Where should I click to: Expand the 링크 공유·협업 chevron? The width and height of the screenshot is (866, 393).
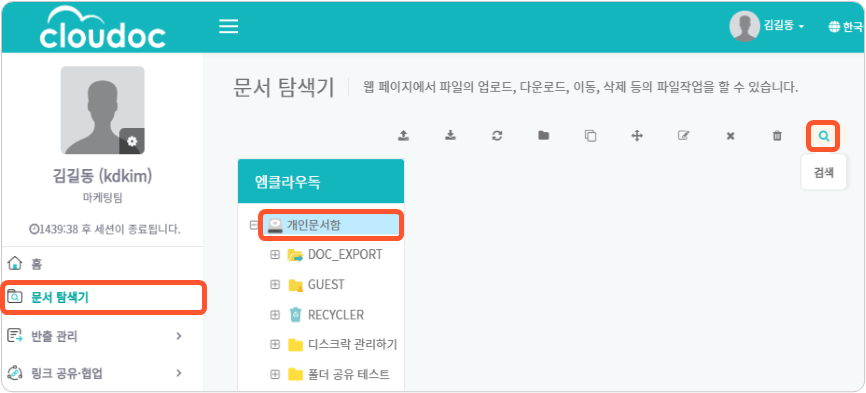[x=178, y=373]
